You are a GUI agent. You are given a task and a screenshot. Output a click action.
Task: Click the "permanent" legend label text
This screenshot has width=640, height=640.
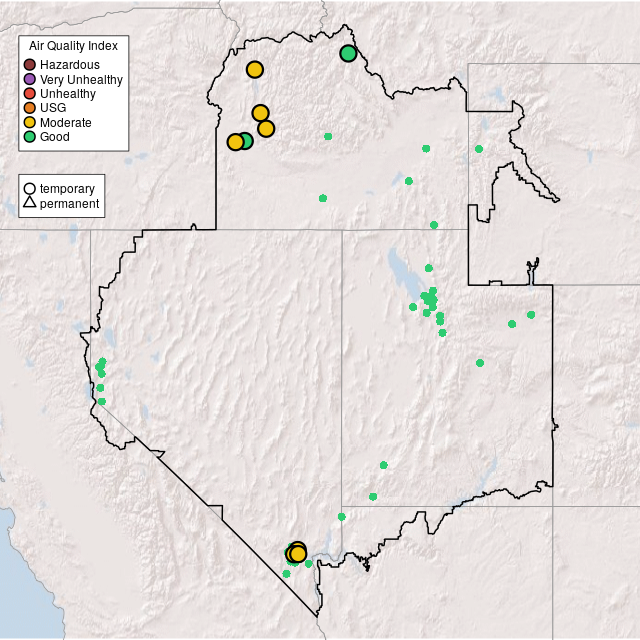[69, 204]
